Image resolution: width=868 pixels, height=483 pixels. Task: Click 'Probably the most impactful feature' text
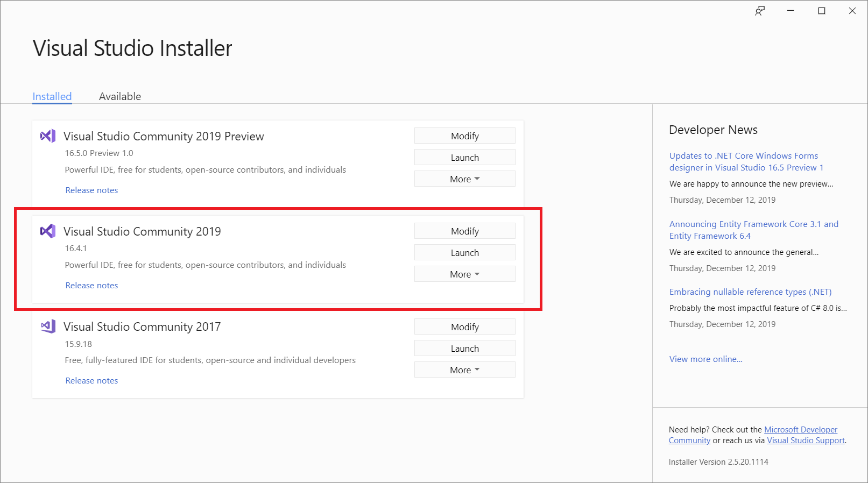click(758, 308)
